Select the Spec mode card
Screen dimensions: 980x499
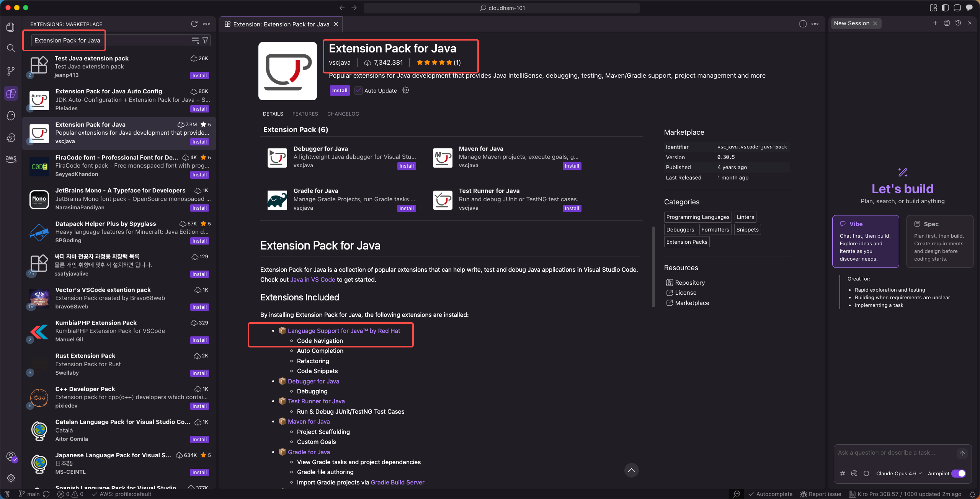(939, 241)
